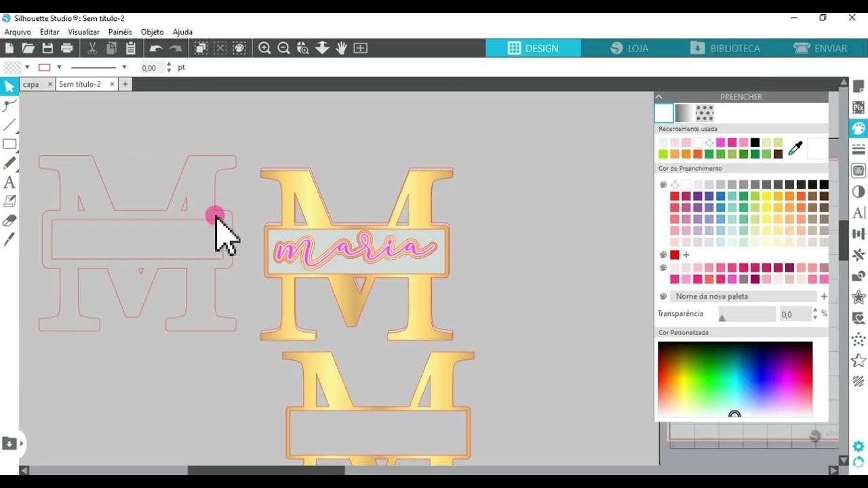This screenshot has width=868, height=488.
Task: Select the Line drawing tool
Action: pyautogui.click(x=9, y=125)
